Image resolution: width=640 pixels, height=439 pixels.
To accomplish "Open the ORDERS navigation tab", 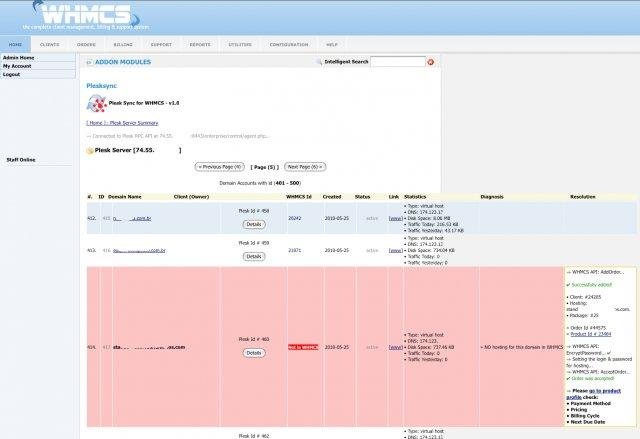I will tap(86, 44).
